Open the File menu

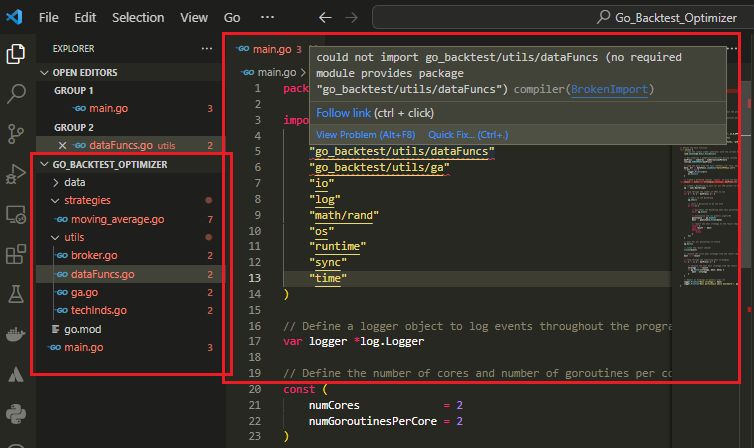tap(49, 18)
